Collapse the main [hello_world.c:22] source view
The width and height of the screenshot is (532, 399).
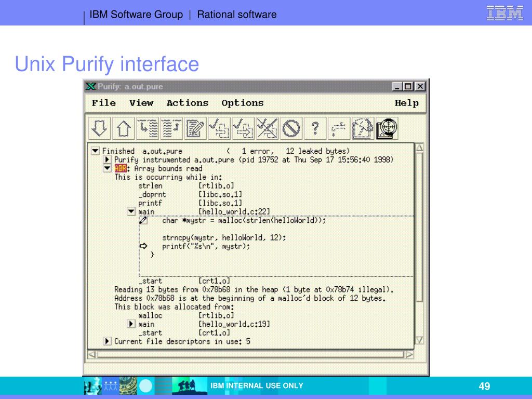point(131,211)
